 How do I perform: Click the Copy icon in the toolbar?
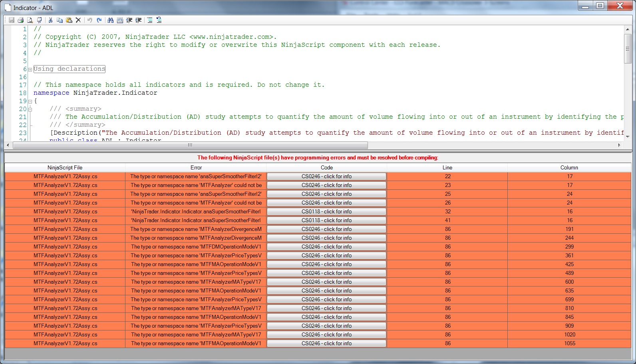tap(60, 20)
